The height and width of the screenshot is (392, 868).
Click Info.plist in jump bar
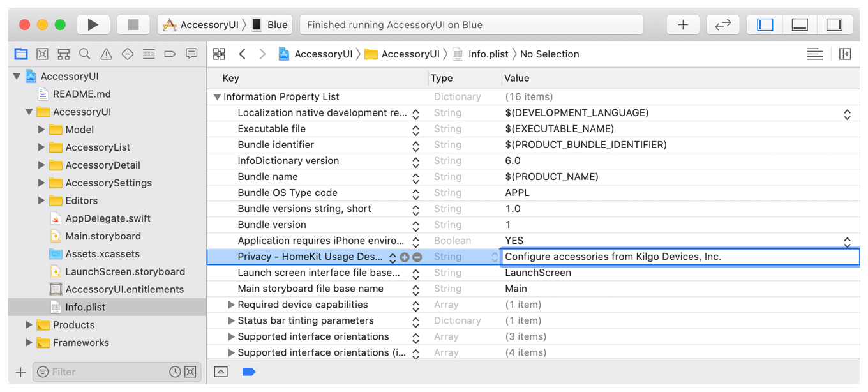pyautogui.click(x=481, y=54)
